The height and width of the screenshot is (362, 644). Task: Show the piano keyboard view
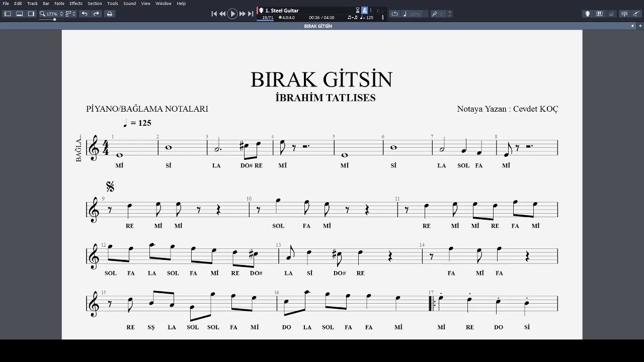click(x=599, y=14)
